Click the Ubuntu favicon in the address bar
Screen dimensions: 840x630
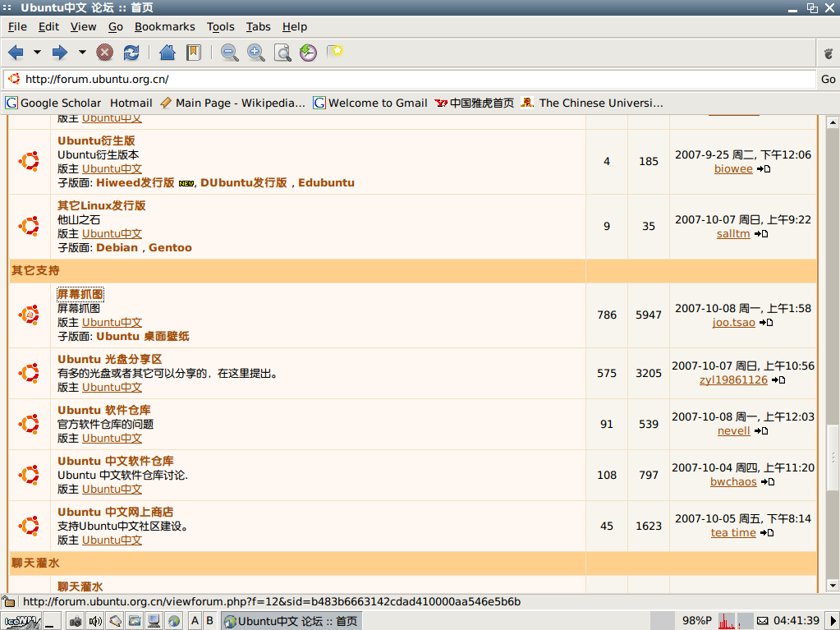pos(15,80)
